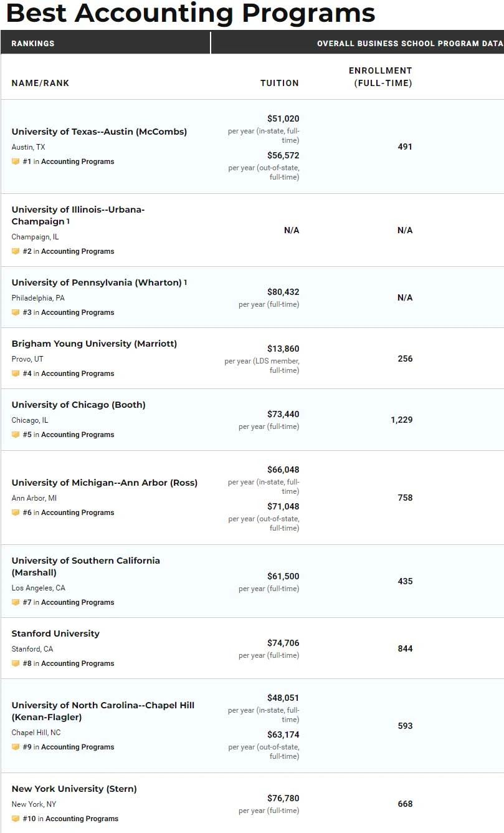
Task: Open the University of Chicago (Booth) link
Action: coord(78,405)
